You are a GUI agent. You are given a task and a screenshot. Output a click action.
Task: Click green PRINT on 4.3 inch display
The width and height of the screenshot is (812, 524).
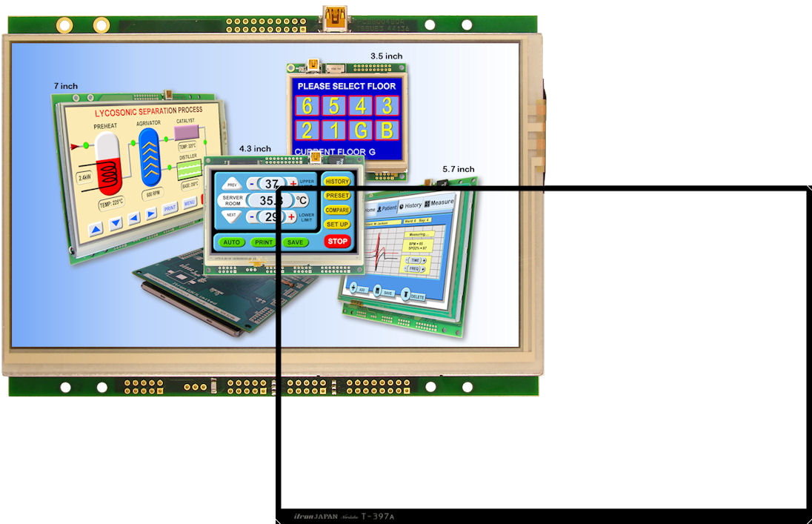tap(263, 242)
